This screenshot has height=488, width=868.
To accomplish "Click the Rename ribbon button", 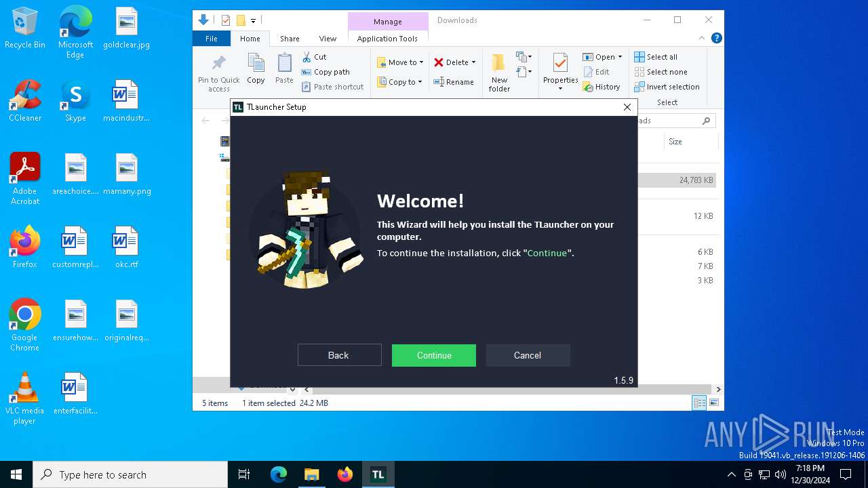I will (x=454, y=82).
